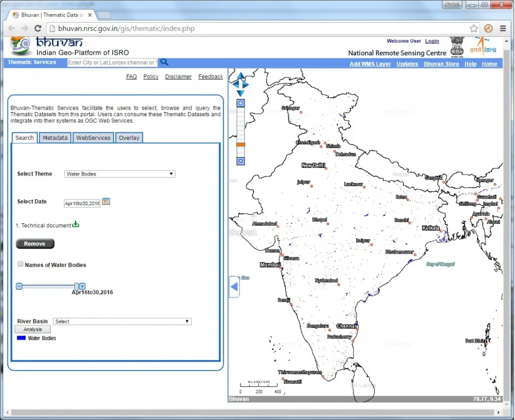Step date slider back with minus
Screen dimensions: 515x420
[x=19, y=286]
